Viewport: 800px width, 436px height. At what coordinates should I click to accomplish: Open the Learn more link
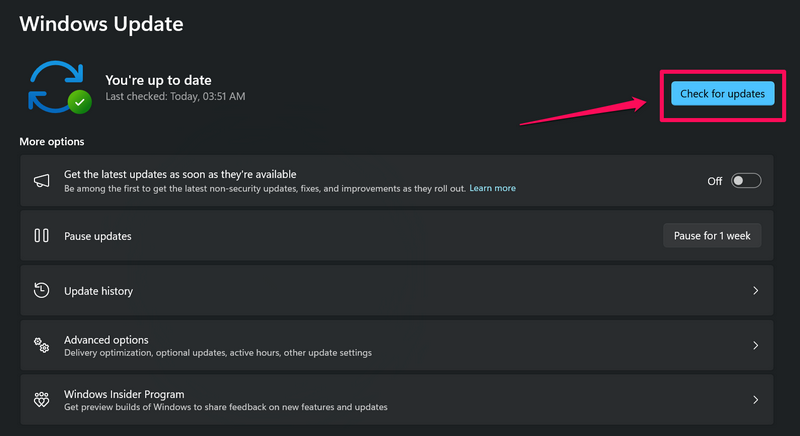492,188
